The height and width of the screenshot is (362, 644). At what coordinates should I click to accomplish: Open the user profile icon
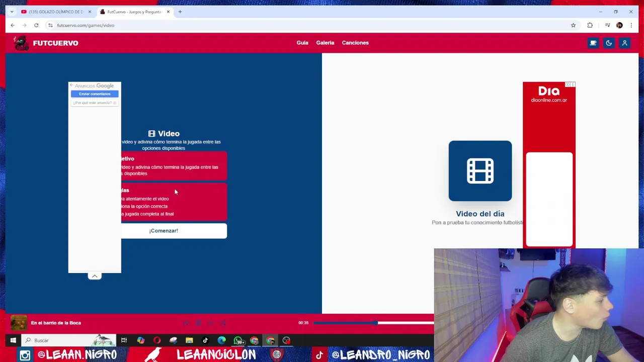point(624,43)
